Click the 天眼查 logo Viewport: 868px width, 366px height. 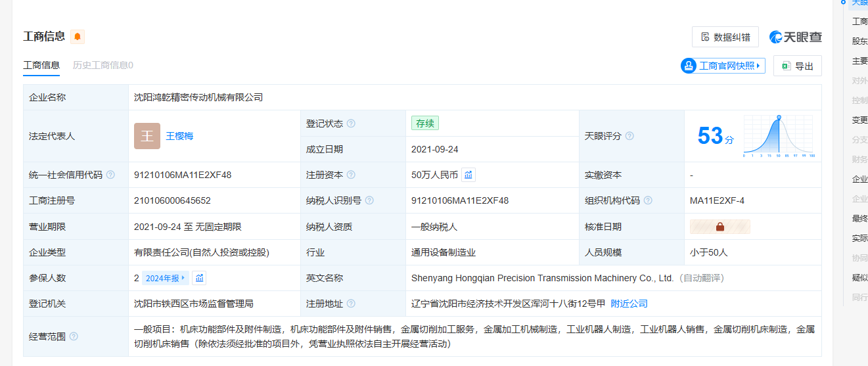(796, 37)
